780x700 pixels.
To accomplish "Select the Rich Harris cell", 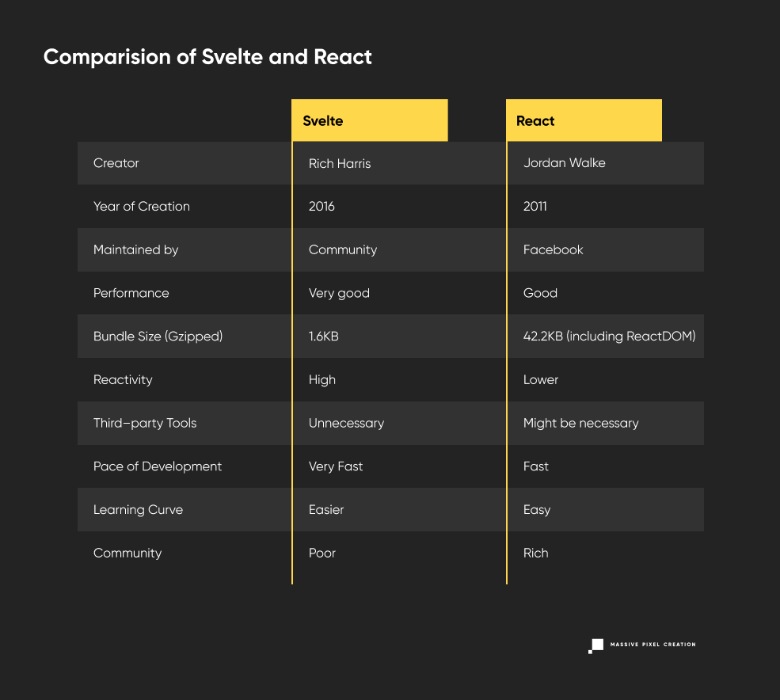I will [339, 163].
